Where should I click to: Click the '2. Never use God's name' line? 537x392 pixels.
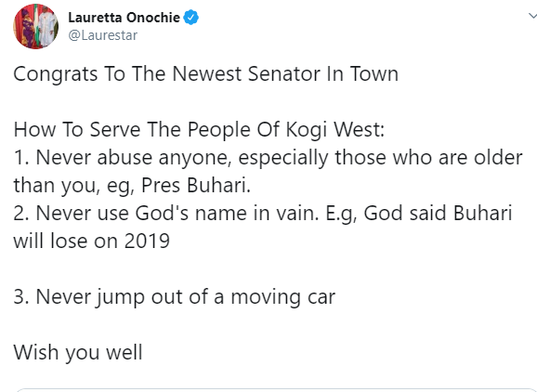tap(263, 213)
